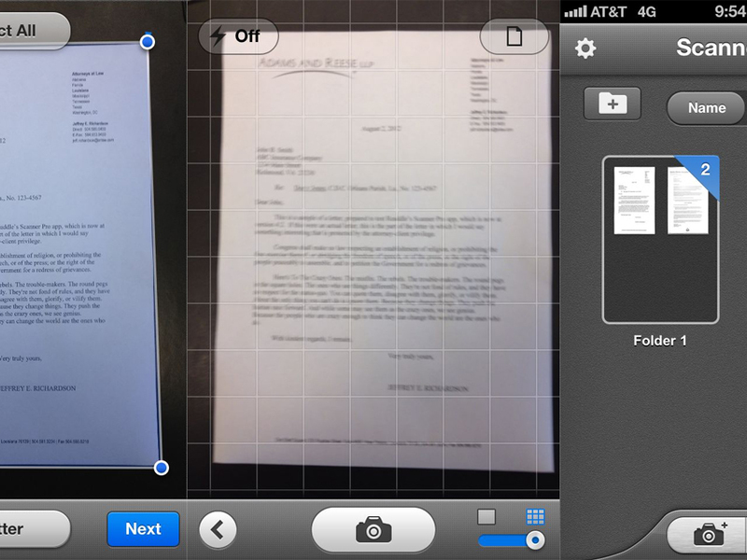The height and width of the screenshot is (560, 747).
Task: Grab the bottom-right crop corner handle
Action: point(162,468)
